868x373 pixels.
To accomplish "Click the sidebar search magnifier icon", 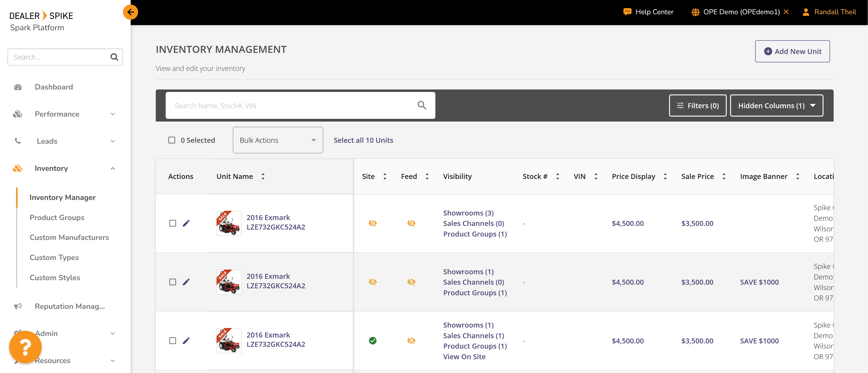I will click(114, 57).
